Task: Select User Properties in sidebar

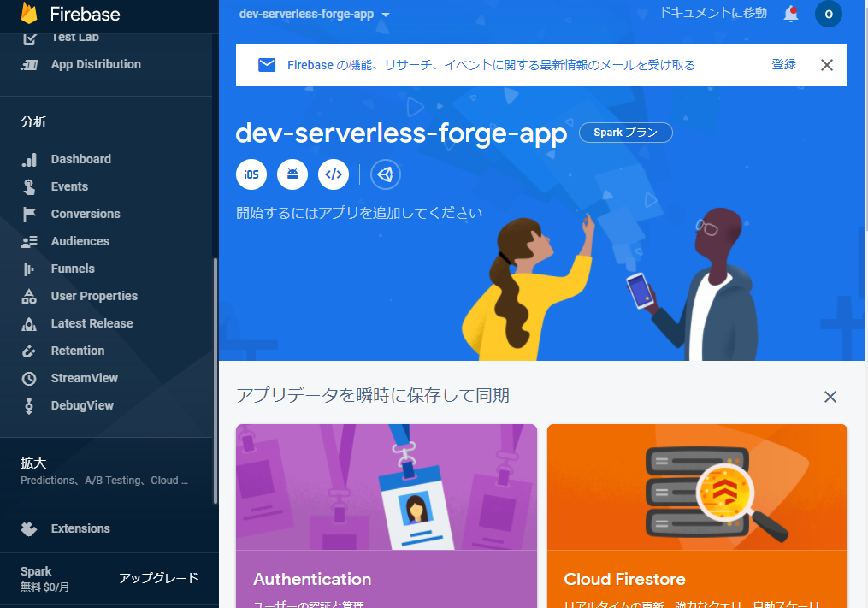Action: (x=94, y=296)
